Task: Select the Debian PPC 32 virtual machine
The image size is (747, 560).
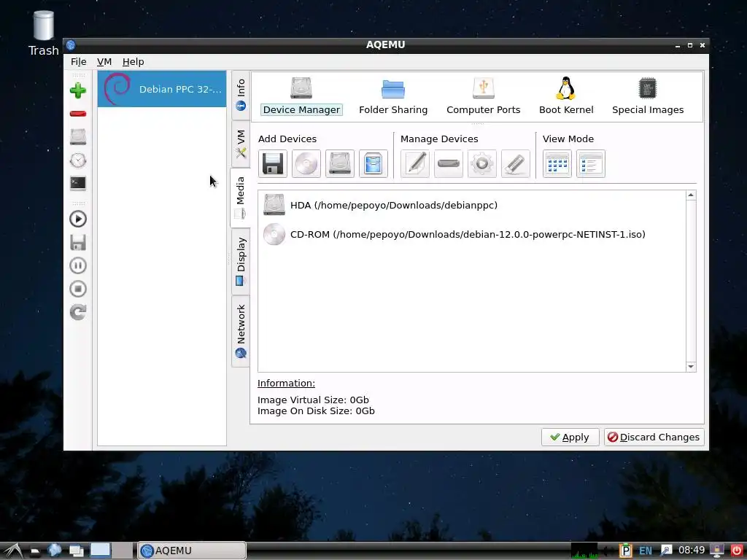Action: pos(162,89)
